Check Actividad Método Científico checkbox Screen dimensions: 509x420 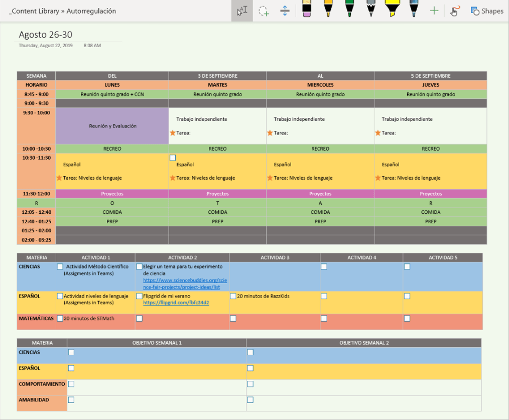tap(60, 267)
